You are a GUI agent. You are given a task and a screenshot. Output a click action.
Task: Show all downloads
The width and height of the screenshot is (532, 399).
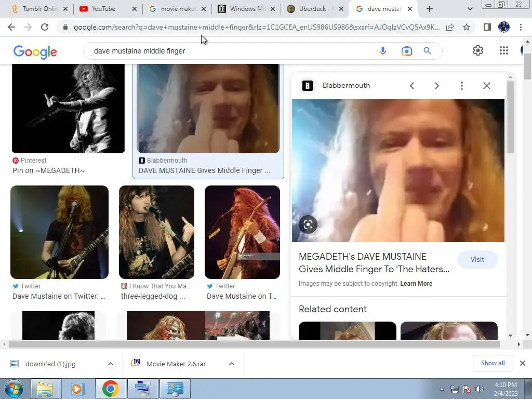point(493,363)
